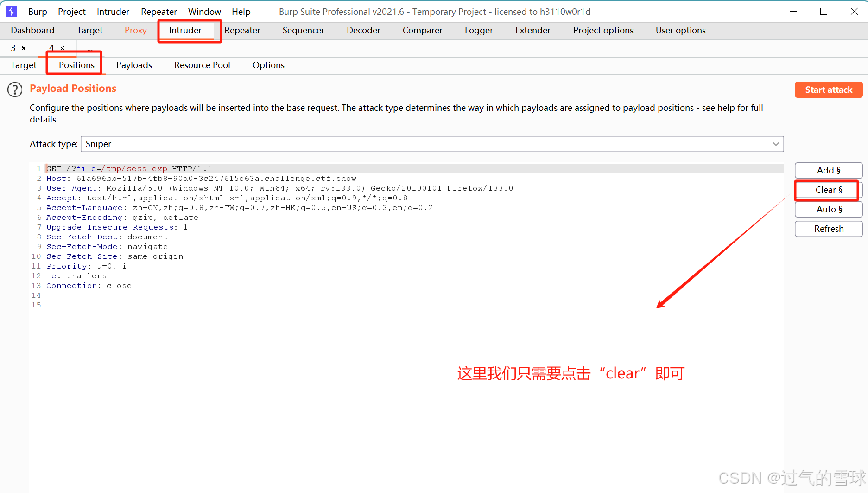The width and height of the screenshot is (868, 493).
Task: Open the Payload Positions help icon
Action: (x=14, y=90)
